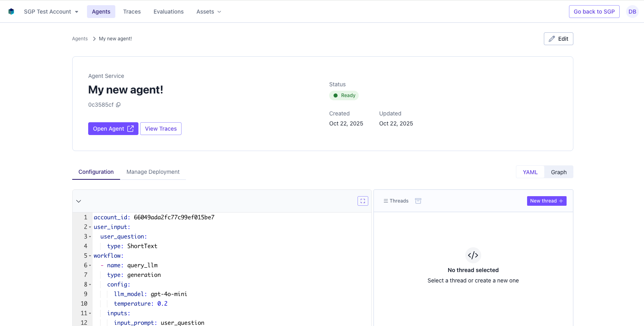Select the Configuration tab
The height and width of the screenshot is (326, 644).
(x=96, y=172)
